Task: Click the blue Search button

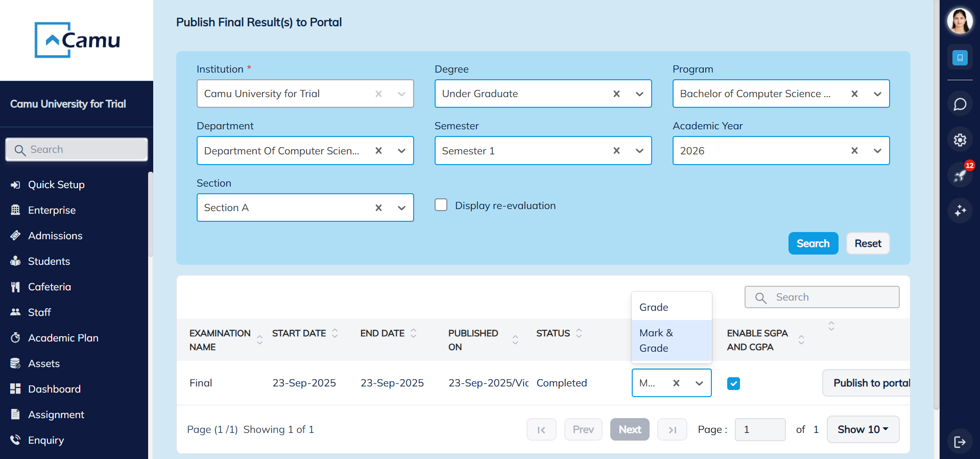Action: pyautogui.click(x=813, y=243)
